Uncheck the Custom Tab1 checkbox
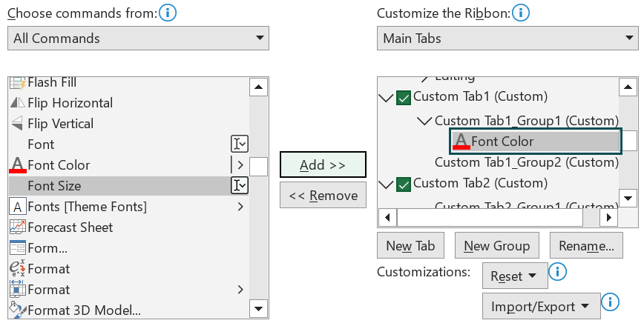The height and width of the screenshot is (326, 644). point(404,98)
